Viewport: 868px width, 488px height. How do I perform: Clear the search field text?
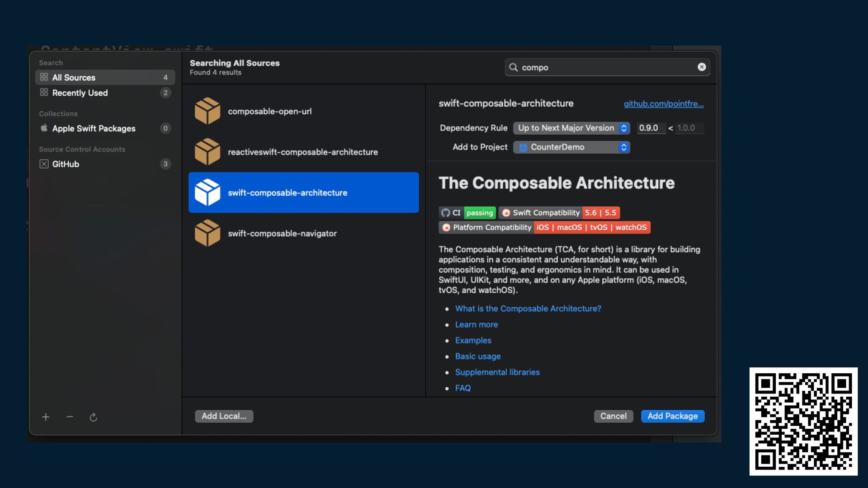(702, 67)
